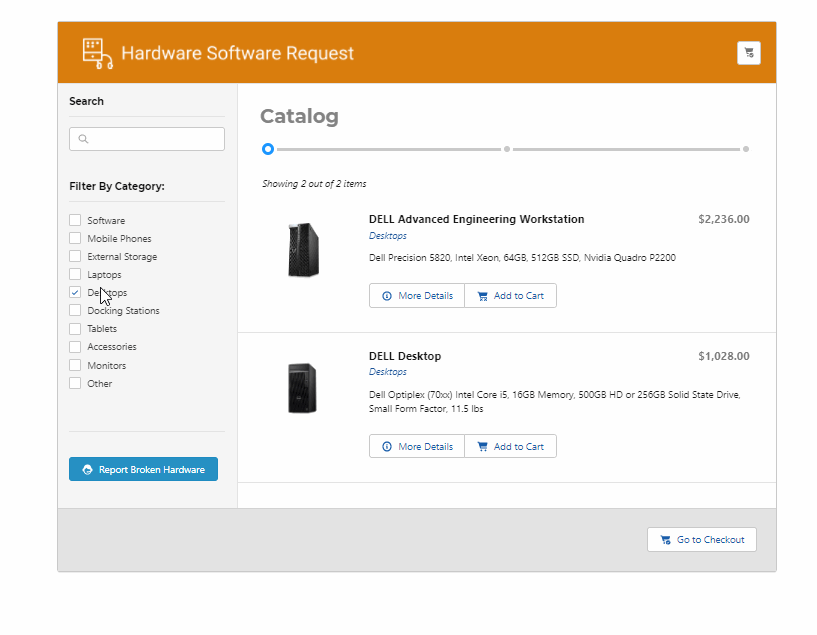Viewport: 817px width, 635px height.
Task: Click the Hardware Software Request logo icon
Action: coord(97,53)
